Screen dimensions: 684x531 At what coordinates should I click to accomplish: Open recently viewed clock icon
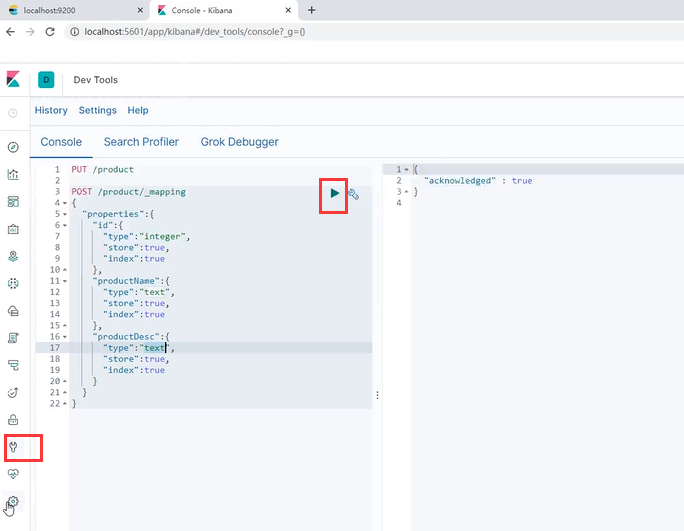[13, 113]
